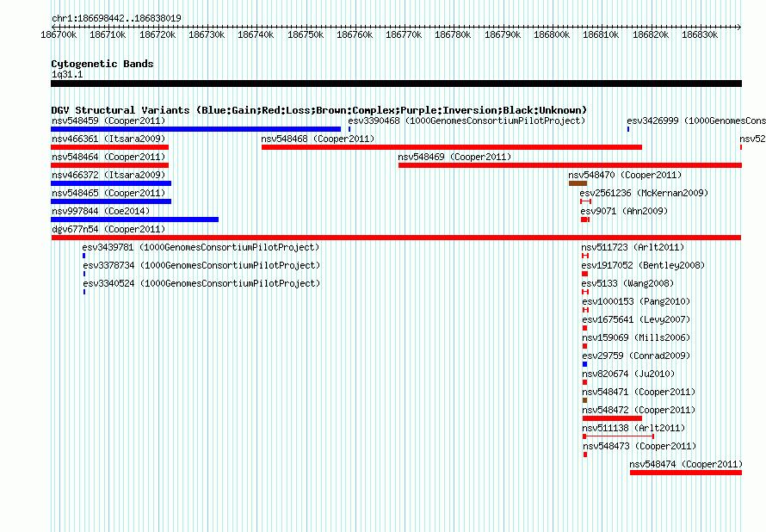766x532 pixels.
Task: Open the nsv548468 (Cooper2011) label
Action: pyautogui.click(x=318, y=139)
